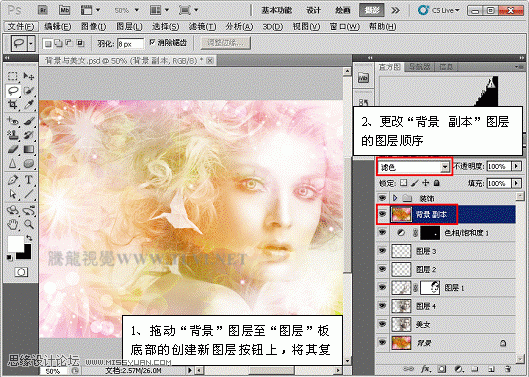The height and width of the screenshot is (377, 529).
Task: Select the Pen tool
Action: 12,180
